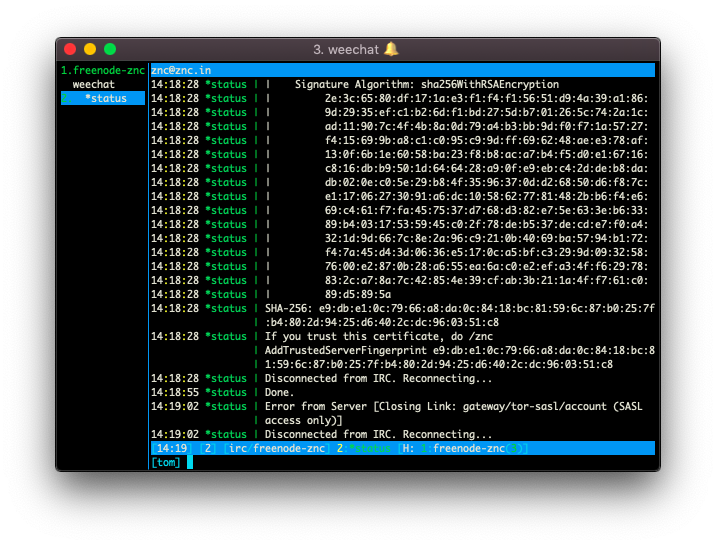The height and width of the screenshot is (545, 716).
Task: Click hex line starting 32:1d:9d:66
Action: coord(486,238)
